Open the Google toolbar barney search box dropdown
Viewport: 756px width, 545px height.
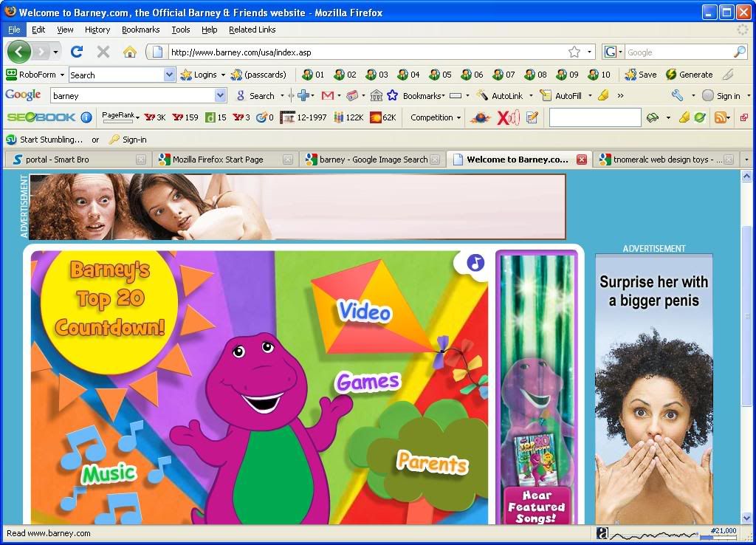[x=220, y=95]
